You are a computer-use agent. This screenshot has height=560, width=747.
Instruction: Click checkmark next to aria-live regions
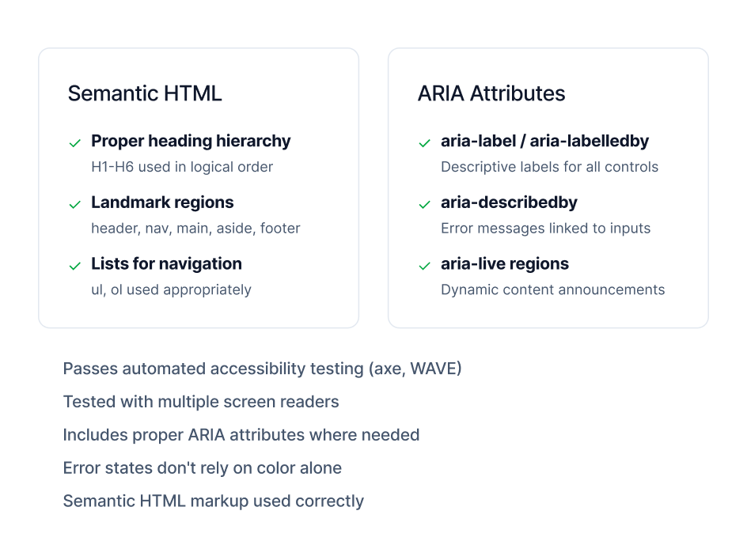424,267
